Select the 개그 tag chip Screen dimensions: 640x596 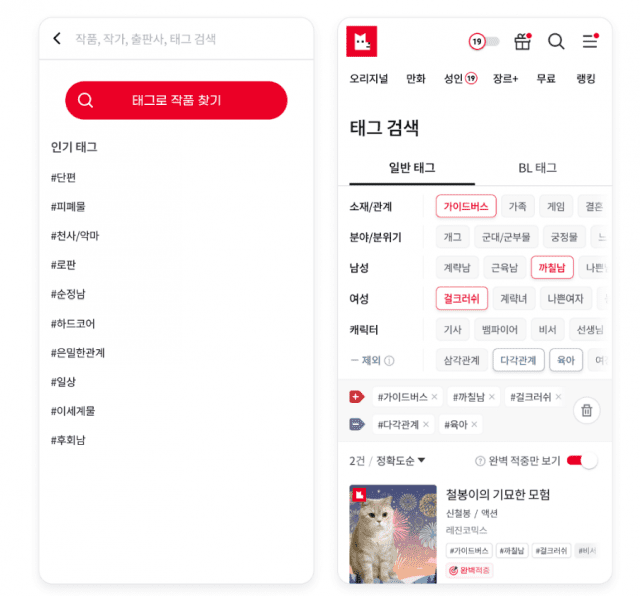click(452, 237)
